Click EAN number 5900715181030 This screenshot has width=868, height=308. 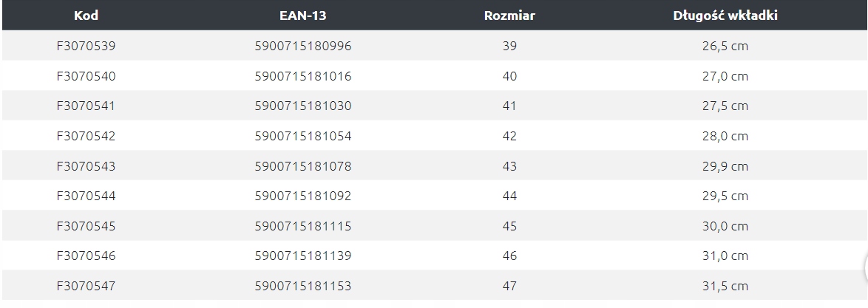tap(303, 106)
